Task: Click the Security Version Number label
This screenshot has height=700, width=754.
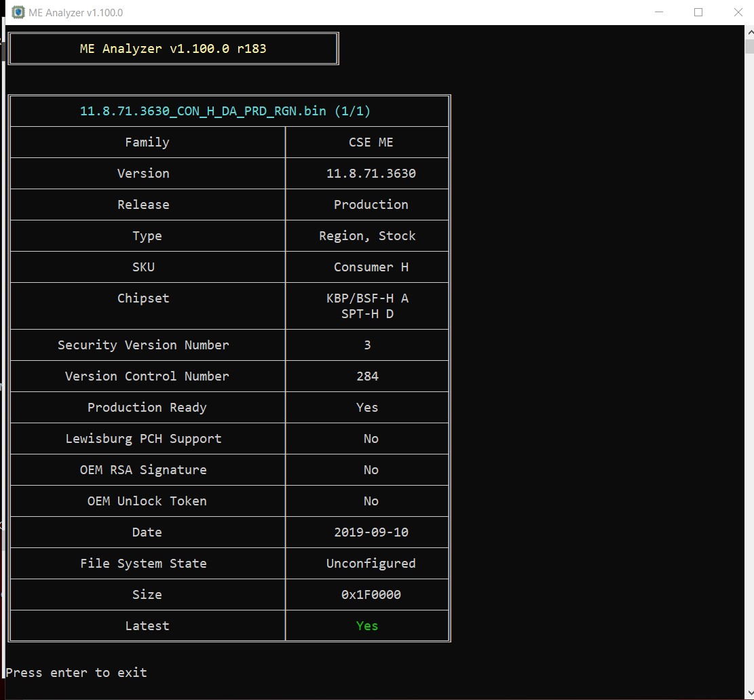Action: click(x=143, y=345)
